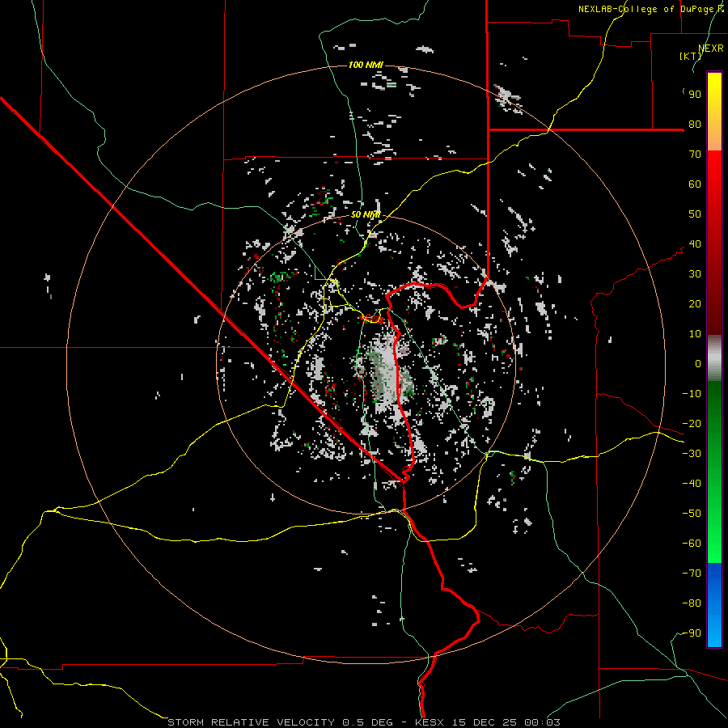
Task: Click the positive 80 knot scale label
Action: 695,125
